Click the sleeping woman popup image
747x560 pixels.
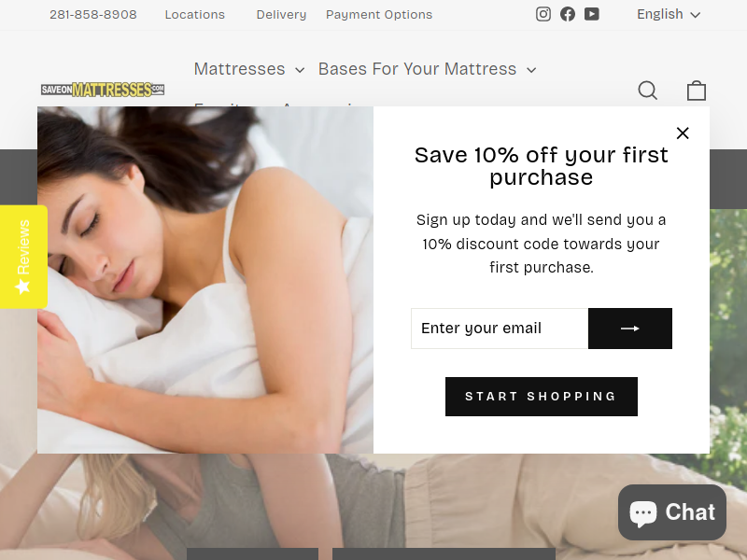tap(205, 280)
